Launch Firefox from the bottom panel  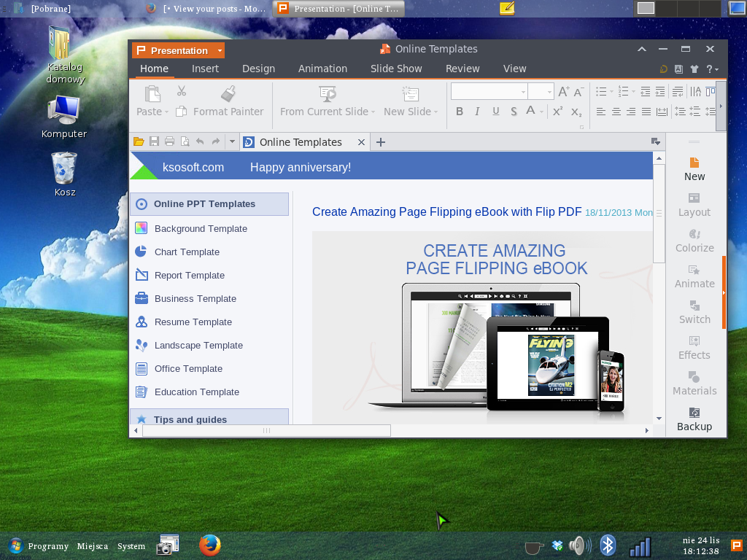[x=209, y=545]
